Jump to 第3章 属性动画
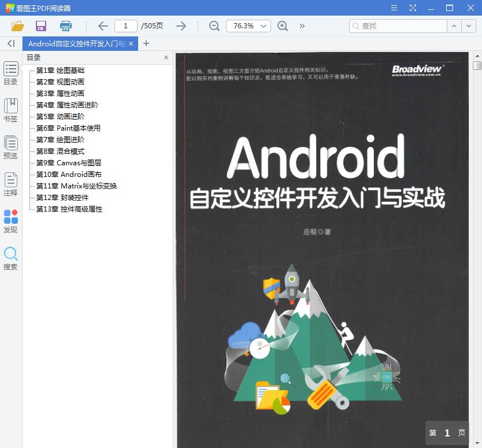The image size is (482, 448). (x=60, y=94)
